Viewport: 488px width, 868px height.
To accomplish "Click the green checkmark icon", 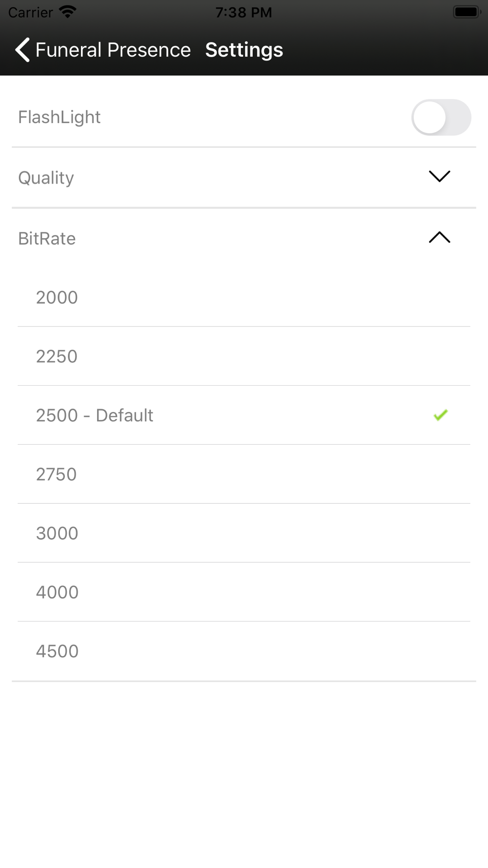I will (441, 415).
